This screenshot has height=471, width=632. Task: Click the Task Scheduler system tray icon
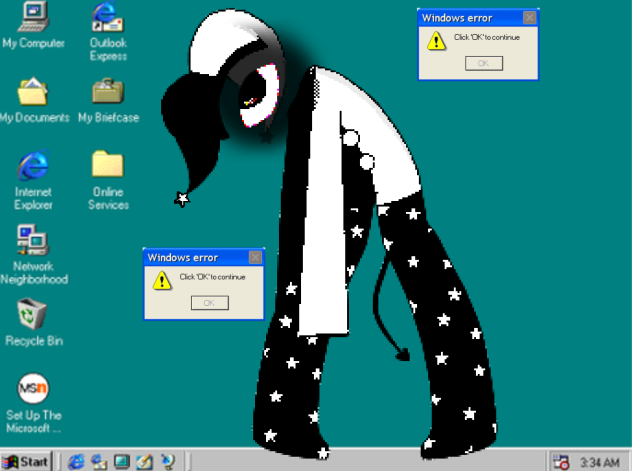click(x=562, y=461)
